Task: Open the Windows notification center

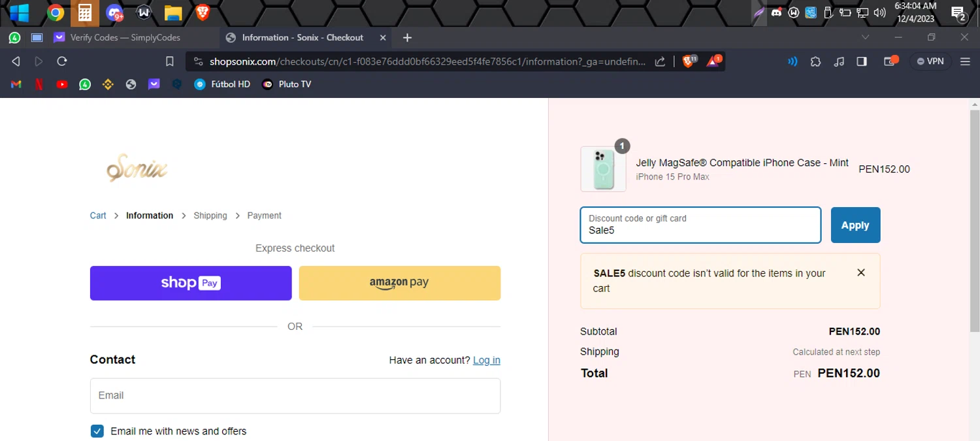Action: pos(958,13)
